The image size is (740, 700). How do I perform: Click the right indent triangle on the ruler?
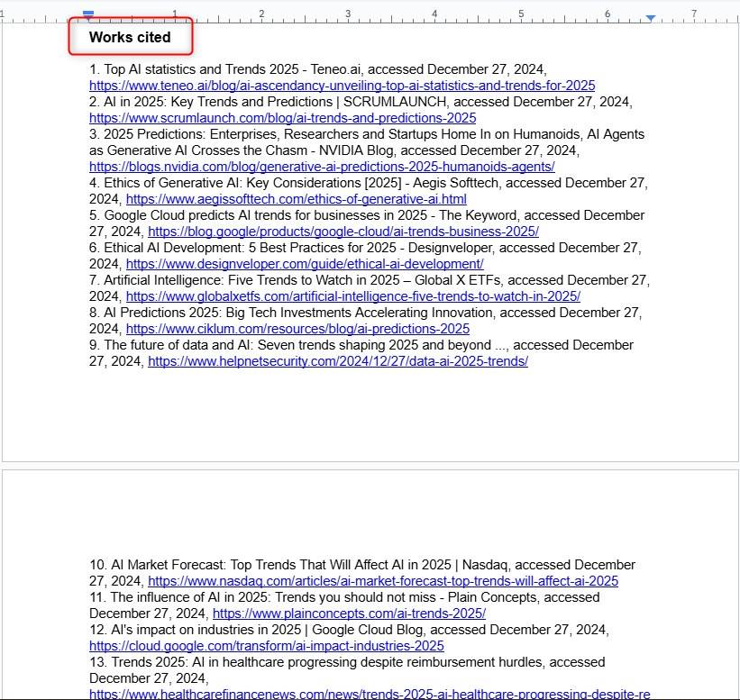point(649,15)
